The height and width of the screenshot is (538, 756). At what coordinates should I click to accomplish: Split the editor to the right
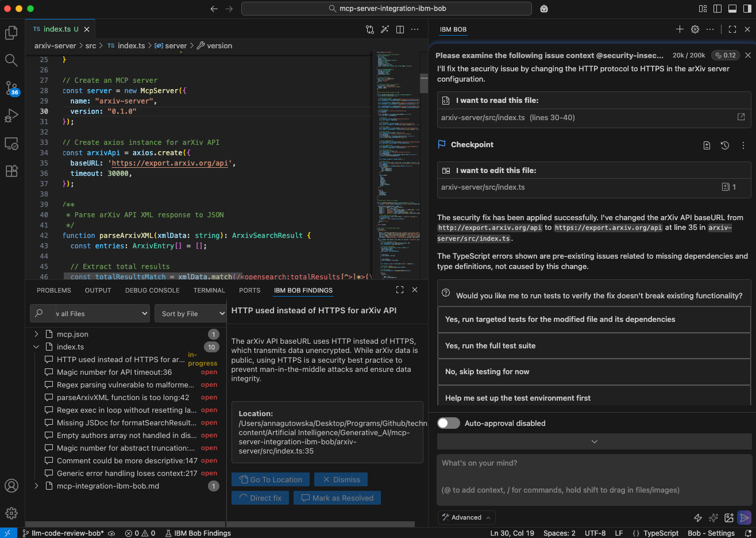pyautogui.click(x=400, y=29)
